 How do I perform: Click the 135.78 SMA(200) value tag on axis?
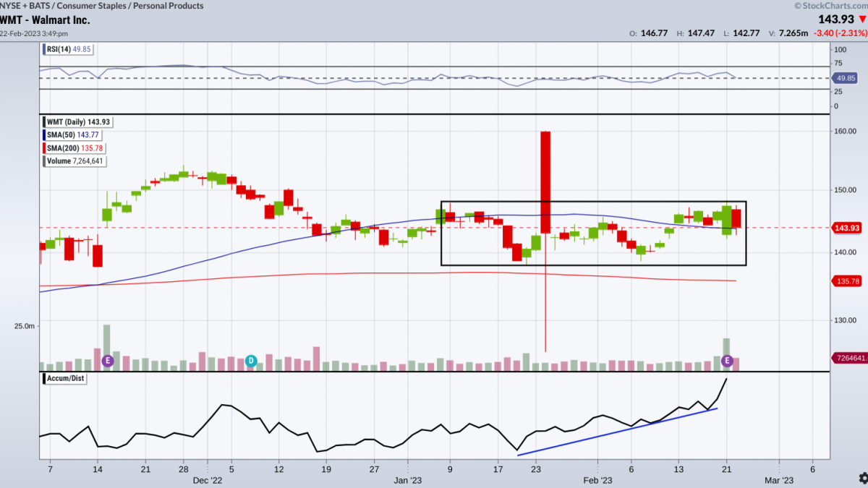pyautogui.click(x=846, y=281)
